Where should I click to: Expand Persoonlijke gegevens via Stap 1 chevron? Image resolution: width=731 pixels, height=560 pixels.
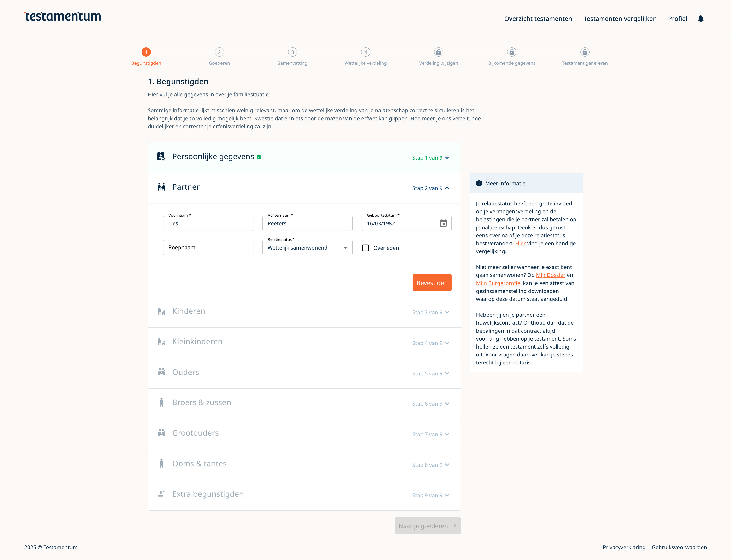tap(447, 158)
